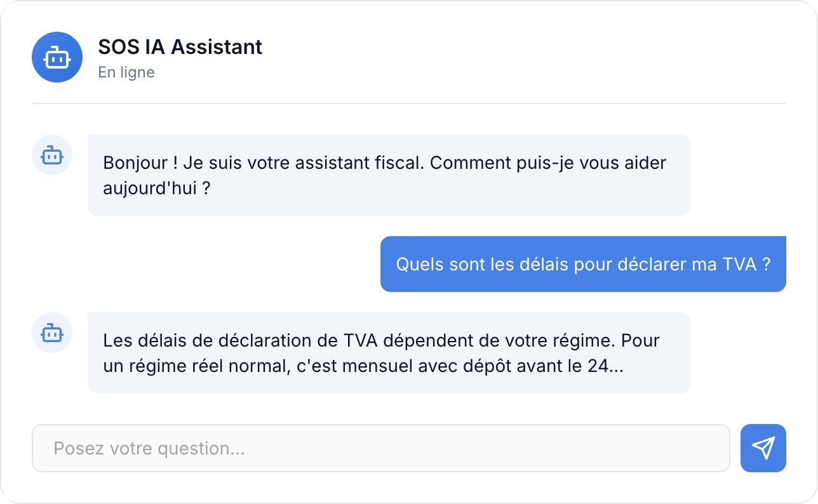Screen dimensions: 818x504
Task: Click the 'Posez votre question...' input field
Action: click(381, 448)
